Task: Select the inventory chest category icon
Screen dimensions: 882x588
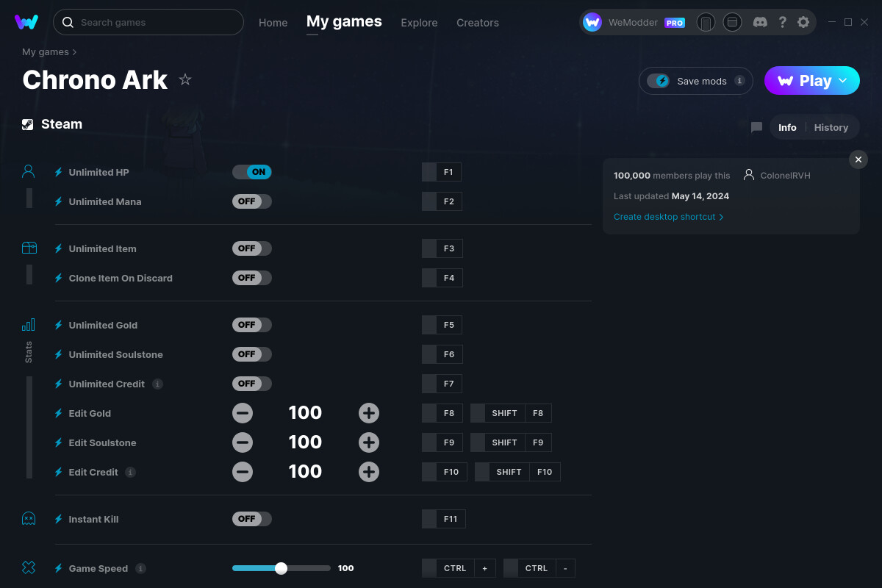Action: (29, 248)
